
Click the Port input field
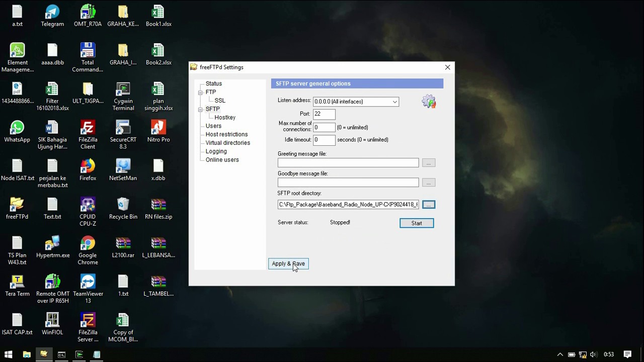[x=324, y=114]
